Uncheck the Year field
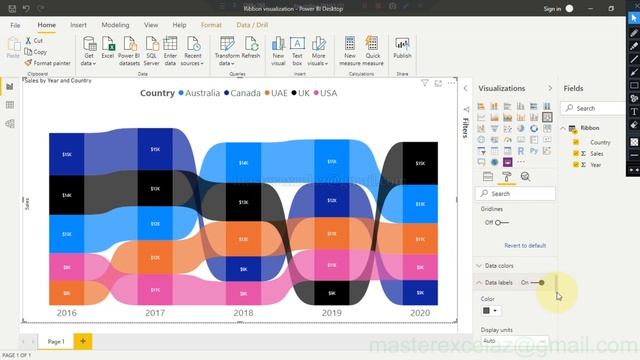Image resolution: width=640 pixels, height=360 pixels. 576,164
